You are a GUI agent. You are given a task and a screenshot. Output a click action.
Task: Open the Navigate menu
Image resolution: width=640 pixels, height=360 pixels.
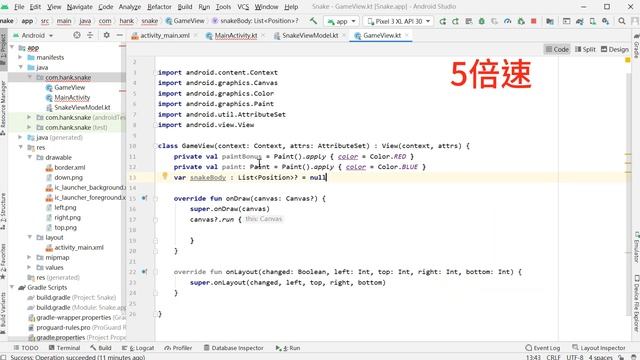pyautogui.click(x=80, y=7)
